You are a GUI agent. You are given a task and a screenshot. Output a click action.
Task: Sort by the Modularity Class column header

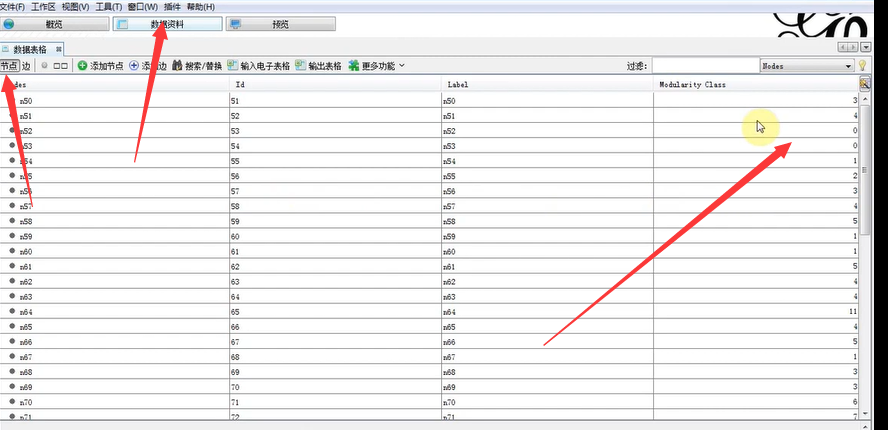pos(756,84)
